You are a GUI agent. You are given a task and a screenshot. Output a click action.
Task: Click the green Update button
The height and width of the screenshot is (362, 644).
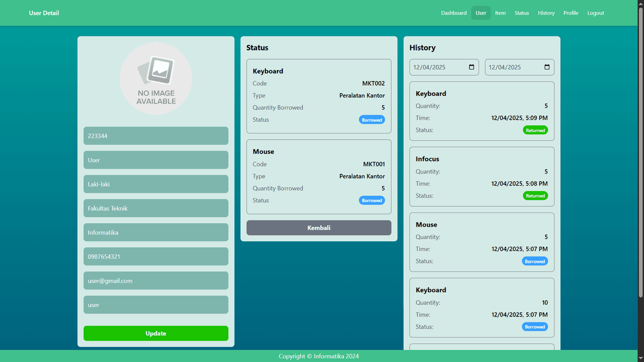[x=156, y=334]
